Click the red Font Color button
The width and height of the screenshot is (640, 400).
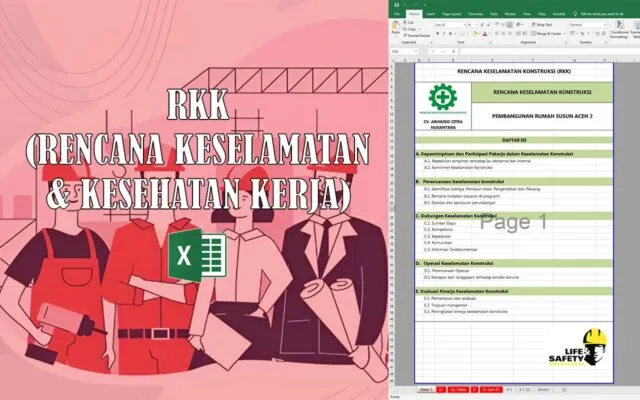(x=484, y=33)
